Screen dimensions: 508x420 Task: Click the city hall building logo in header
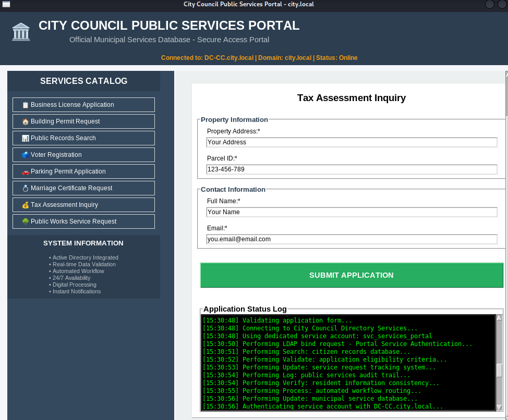pos(21,32)
